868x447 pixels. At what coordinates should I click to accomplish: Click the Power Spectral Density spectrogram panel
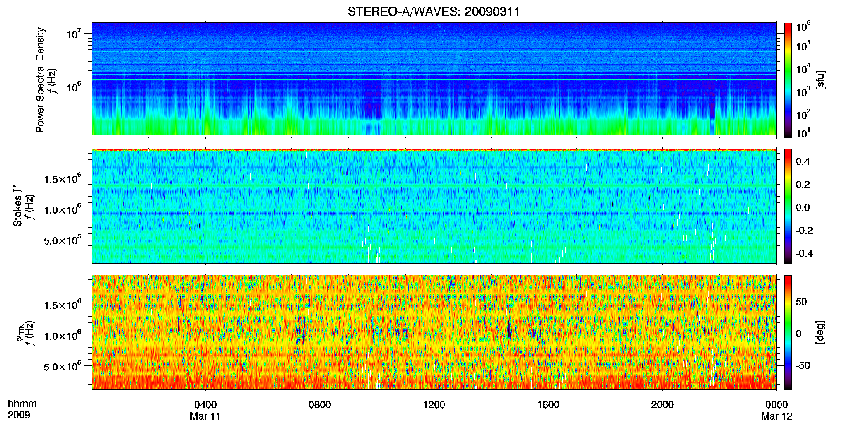(x=434, y=79)
